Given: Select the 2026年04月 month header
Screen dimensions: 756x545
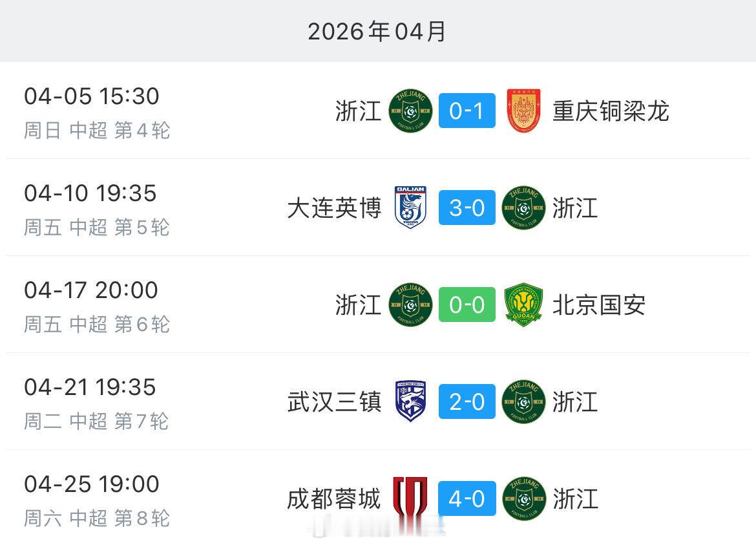Looking at the screenshot, I should tap(377, 31).
